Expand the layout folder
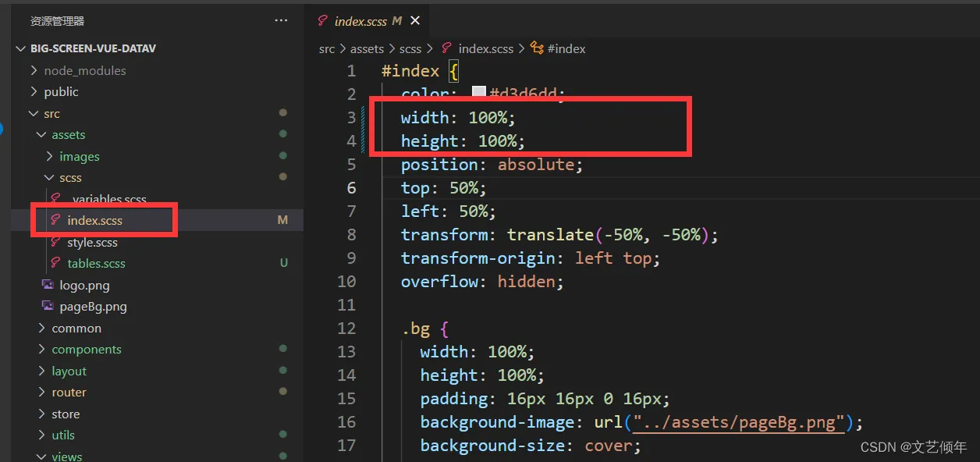 click(x=69, y=371)
